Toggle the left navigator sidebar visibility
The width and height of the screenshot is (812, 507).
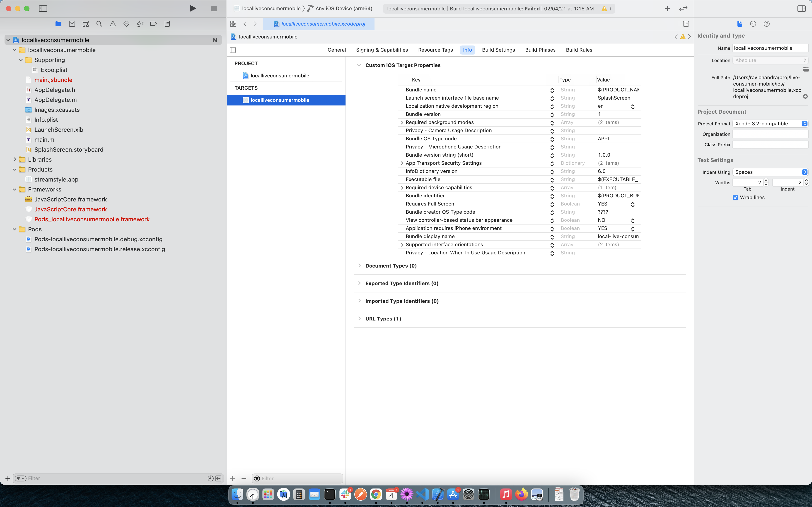click(43, 9)
